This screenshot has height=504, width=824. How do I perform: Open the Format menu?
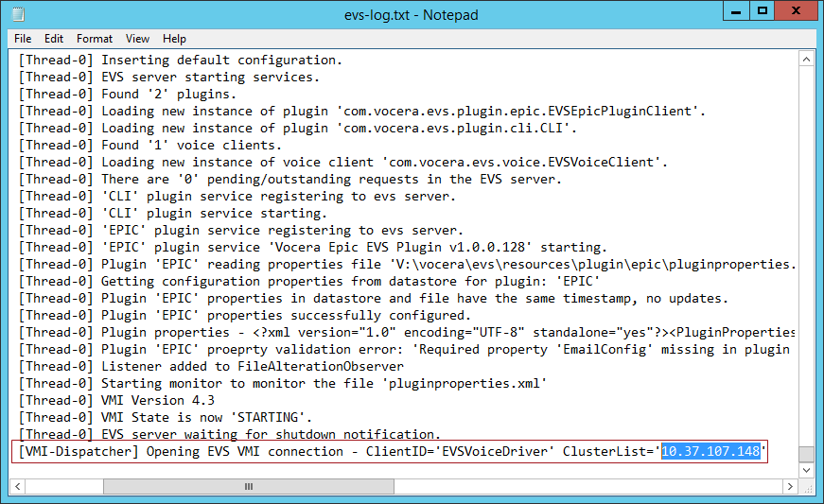coord(95,39)
